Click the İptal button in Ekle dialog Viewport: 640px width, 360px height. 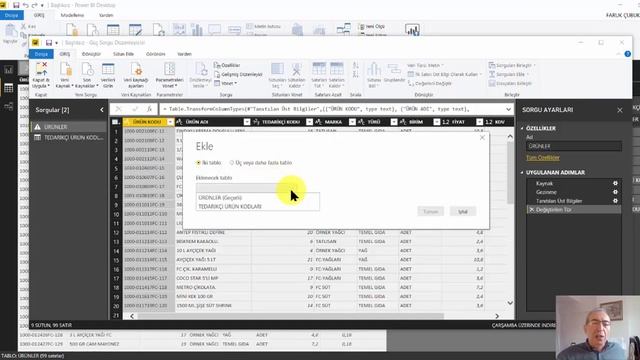pyautogui.click(x=462, y=211)
